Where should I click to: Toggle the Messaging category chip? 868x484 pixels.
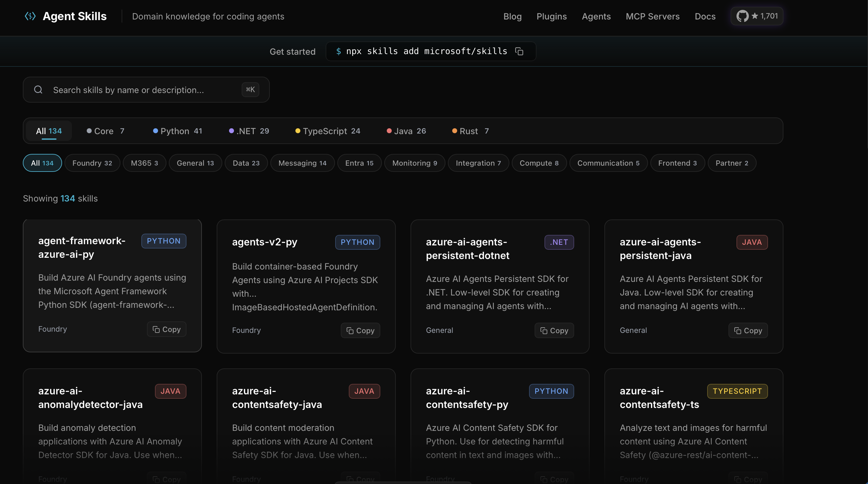(x=302, y=163)
